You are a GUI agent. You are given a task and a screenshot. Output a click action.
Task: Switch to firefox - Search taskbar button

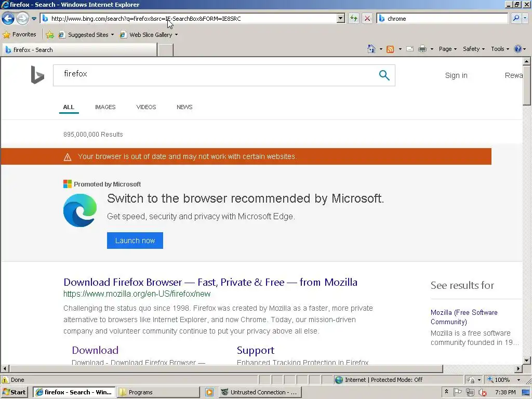74,392
